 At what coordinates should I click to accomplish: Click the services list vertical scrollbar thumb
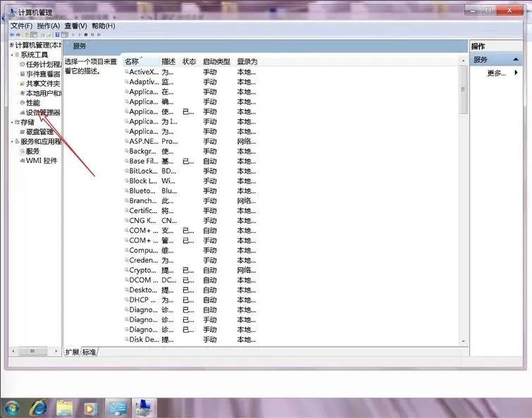click(x=463, y=90)
